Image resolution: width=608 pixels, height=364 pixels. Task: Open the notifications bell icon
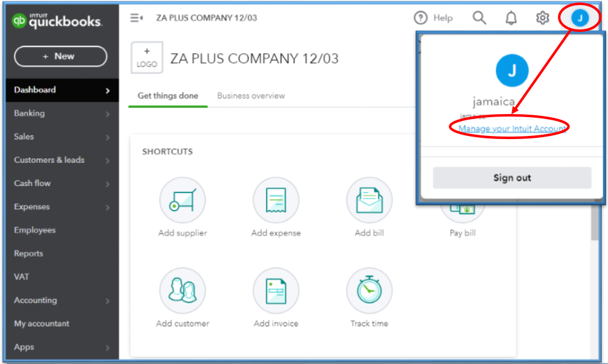point(511,18)
